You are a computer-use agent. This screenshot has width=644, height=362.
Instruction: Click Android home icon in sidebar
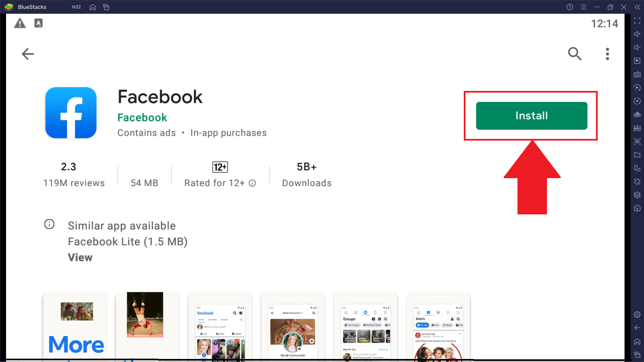click(x=637, y=342)
